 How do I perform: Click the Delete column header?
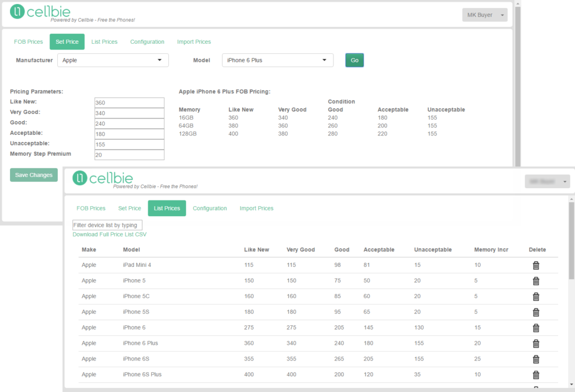[x=537, y=250]
